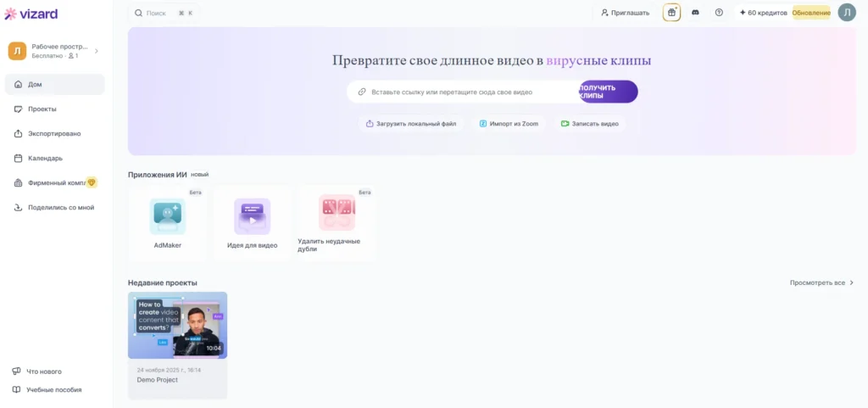The height and width of the screenshot is (408, 868).
Task: Open the AdMaker app tile
Action: (x=167, y=222)
